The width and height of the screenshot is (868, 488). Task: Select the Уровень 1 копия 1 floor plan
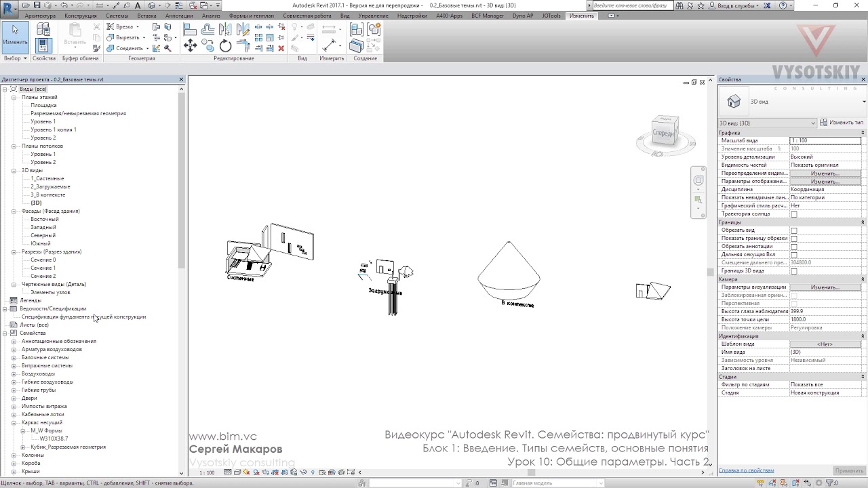(x=54, y=130)
